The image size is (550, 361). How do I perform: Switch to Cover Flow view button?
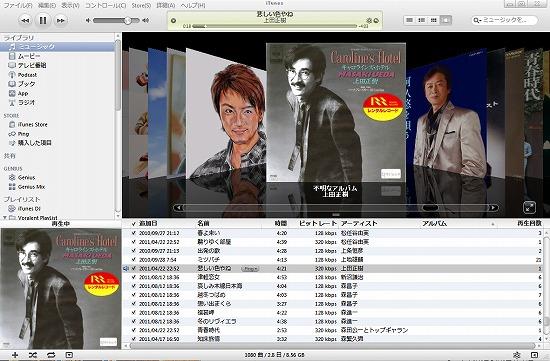445,20
